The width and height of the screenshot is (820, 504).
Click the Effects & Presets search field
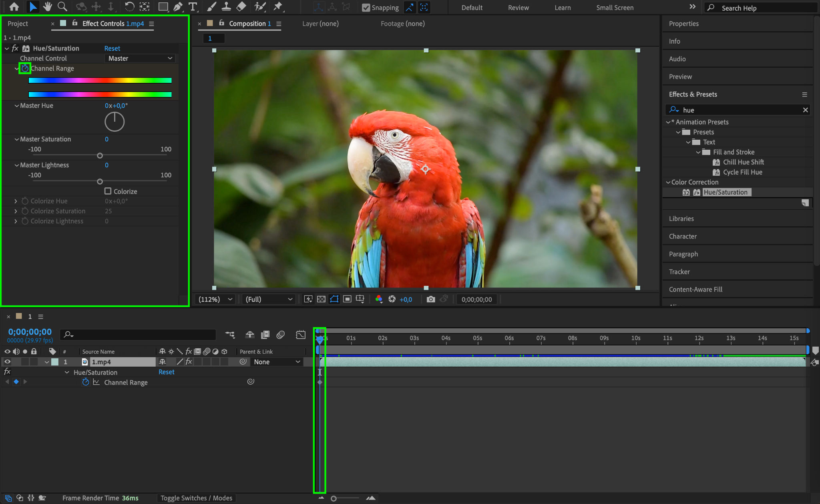[x=741, y=110]
